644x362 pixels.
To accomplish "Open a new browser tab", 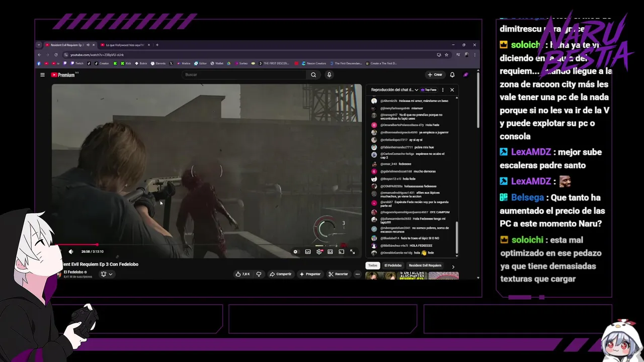I will pyautogui.click(x=157, y=45).
